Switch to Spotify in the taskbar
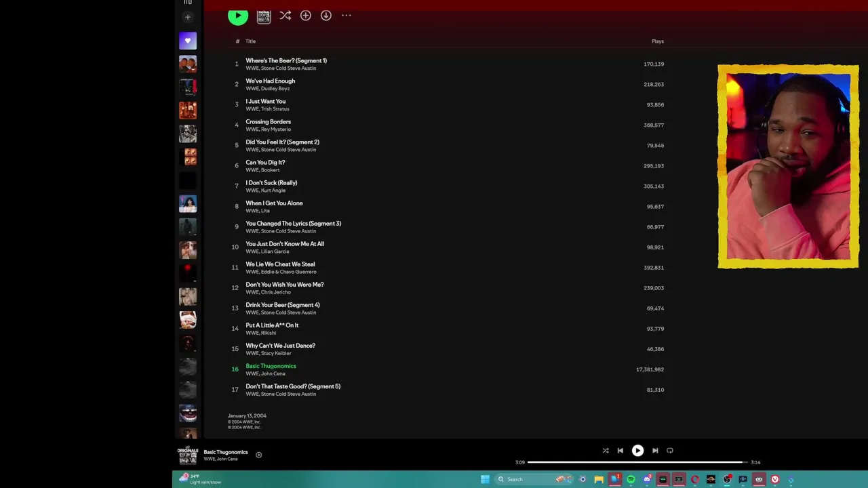 (x=631, y=479)
